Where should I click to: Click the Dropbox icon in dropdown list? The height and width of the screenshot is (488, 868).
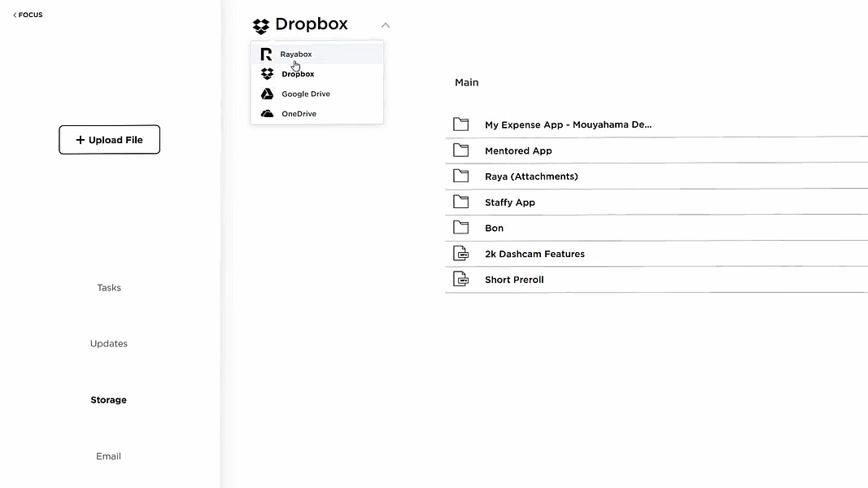point(268,73)
